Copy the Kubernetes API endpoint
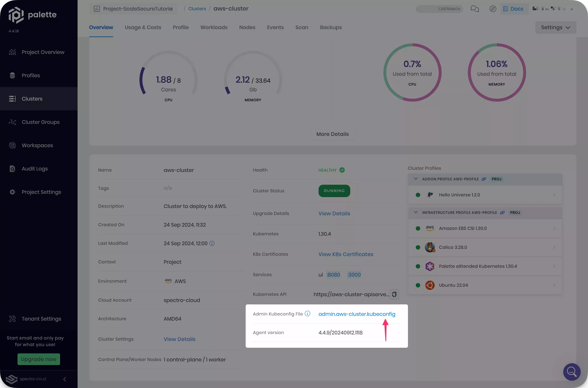This screenshot has height=388, width=588. (394, 294)
